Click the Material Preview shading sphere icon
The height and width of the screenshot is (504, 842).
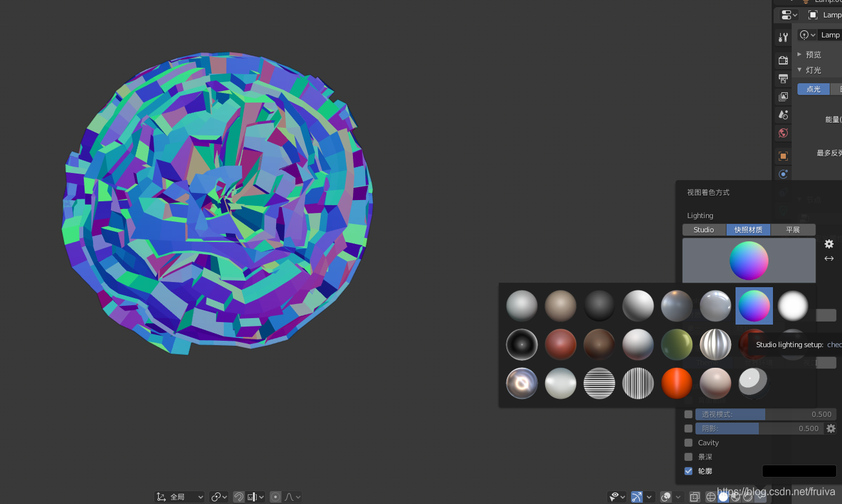pyautogui.click(x=735, y=497)
